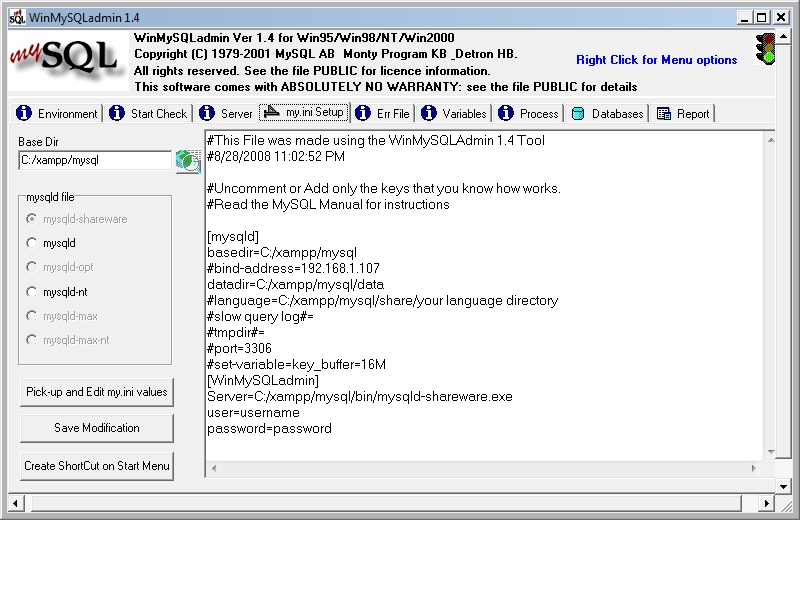The width and height of the screenshot is (800, 600).
Task: Click the info icon on Variables tab
Action: coord(429,113)
